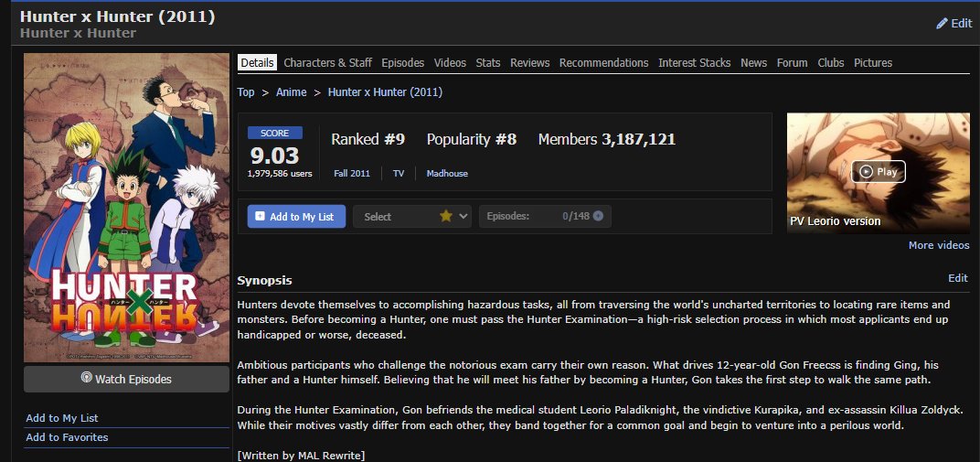
Task: Open the Forum tab
Action: point(792,62)
